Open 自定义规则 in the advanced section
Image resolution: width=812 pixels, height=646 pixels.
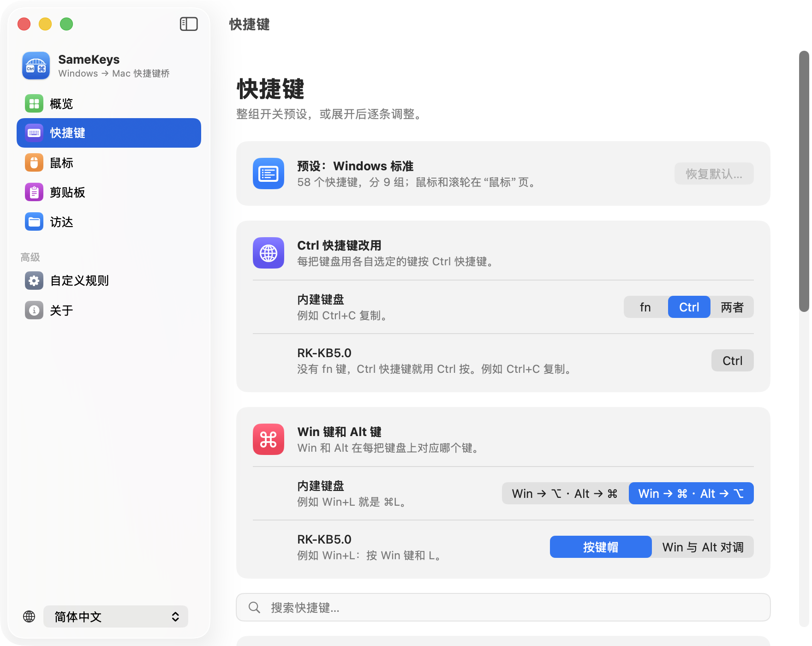point(109,281)
